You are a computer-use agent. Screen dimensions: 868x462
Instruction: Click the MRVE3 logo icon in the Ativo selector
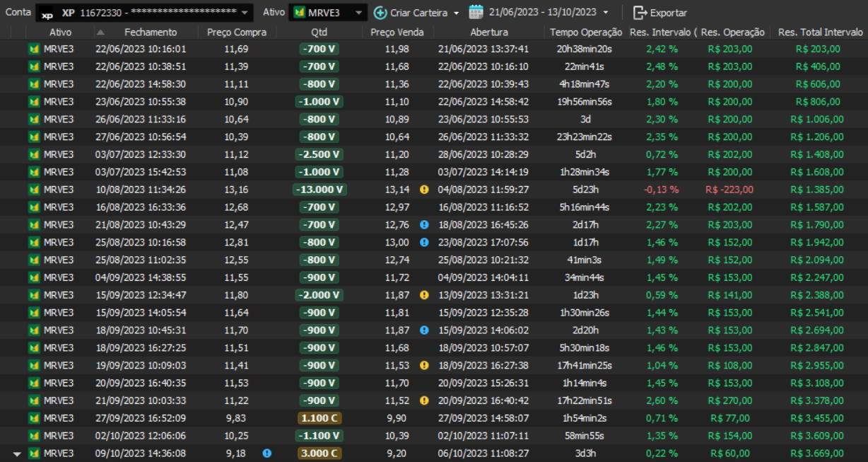click(300, 13)
